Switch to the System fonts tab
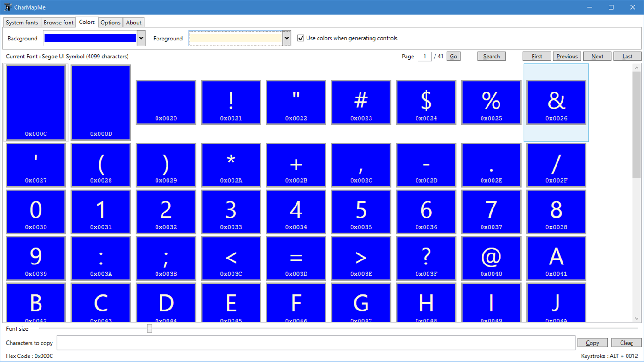Screen dimensions: 644x362 click(22, 22)
